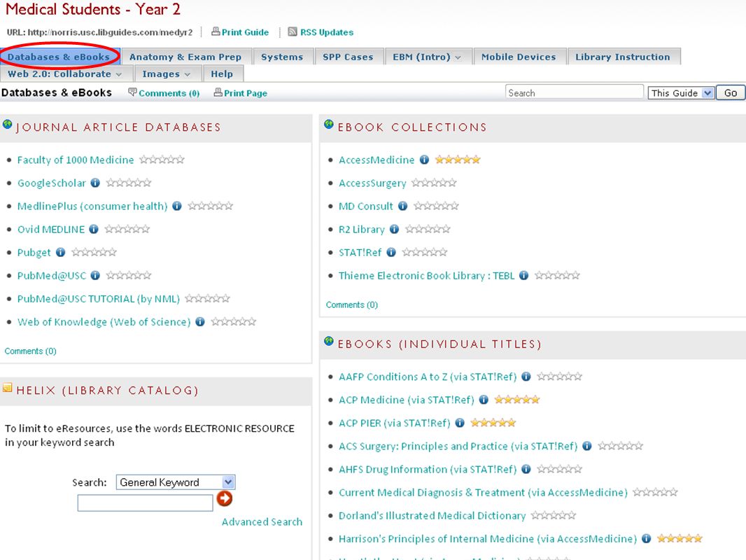Click the Helix catalog keyword input box
Image resolution: width=746 pixels, height=560 pixels.
click(x=145, y=503)
